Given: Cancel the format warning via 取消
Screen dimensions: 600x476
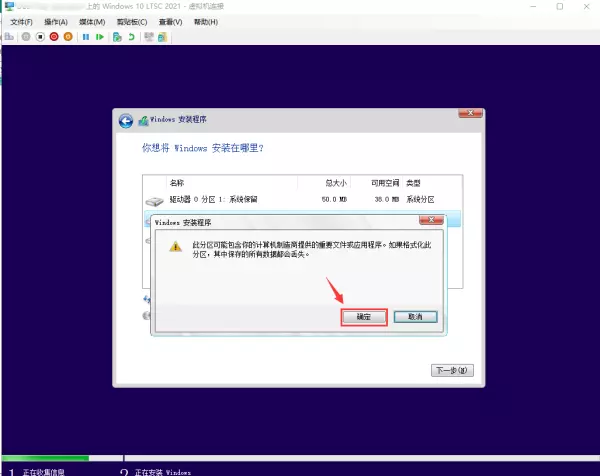Looking at the screenshot, I should (415, 316).
